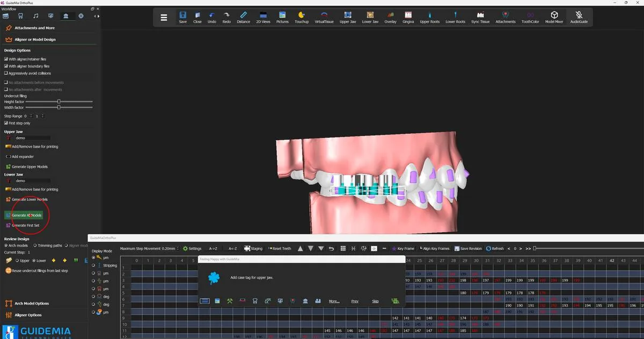Adjust the Height factor slider

point(59,102)
